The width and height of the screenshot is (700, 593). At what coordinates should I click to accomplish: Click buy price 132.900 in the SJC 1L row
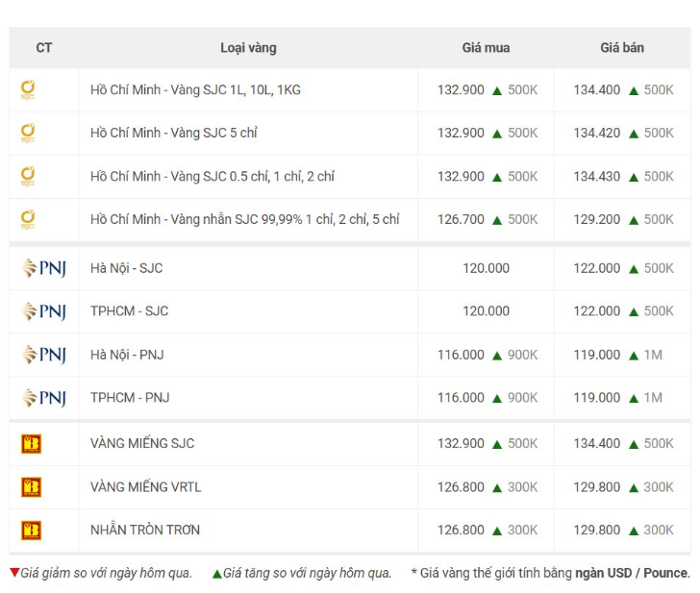click(461, 89)
